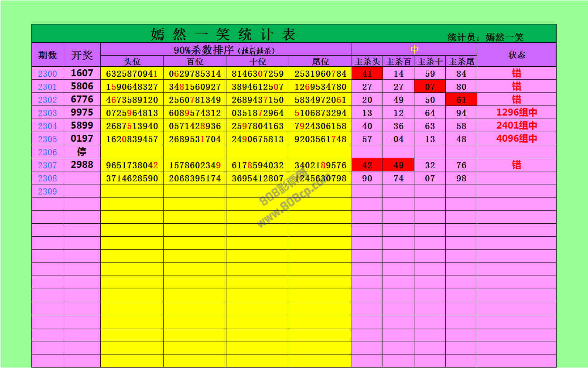588x368 pixels.
Task: Click the 嫣然一笑统计表 title
Action: (223, 34)
